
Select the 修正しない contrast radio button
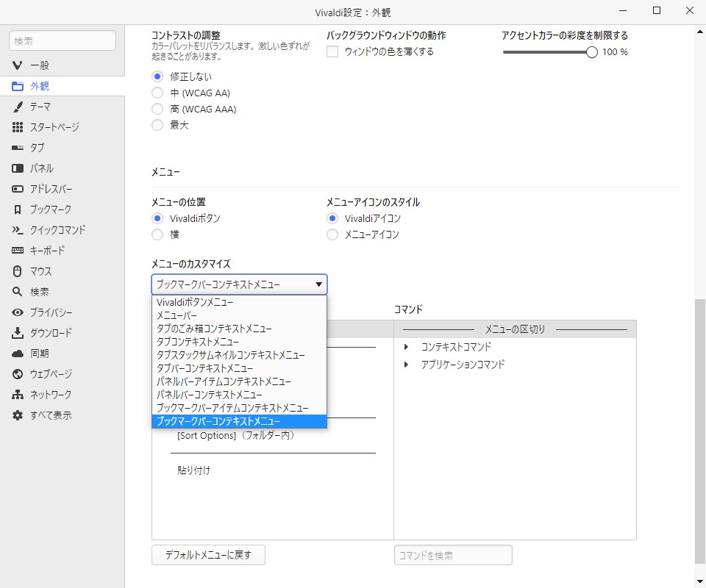tap(157, 76)
